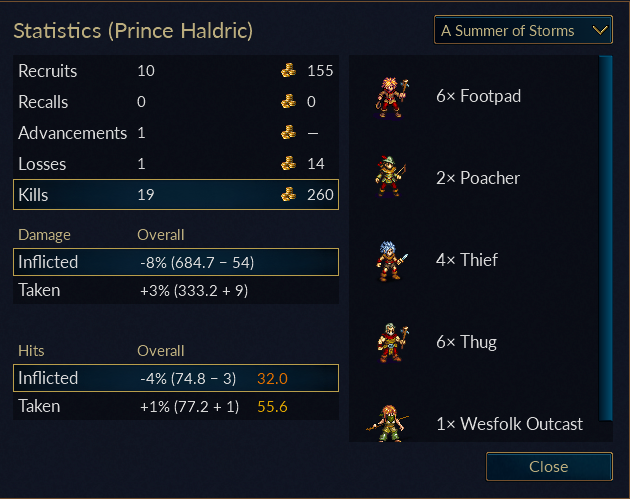This screenshot has height=499, width=630.
Task: Click the Thief unit sprite
Action: pos(391,260)
